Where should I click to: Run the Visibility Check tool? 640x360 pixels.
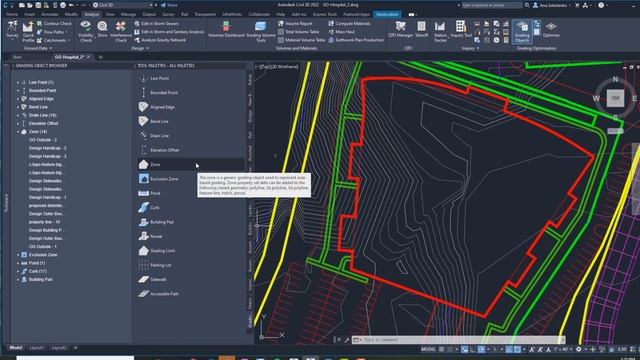[86, 31]
